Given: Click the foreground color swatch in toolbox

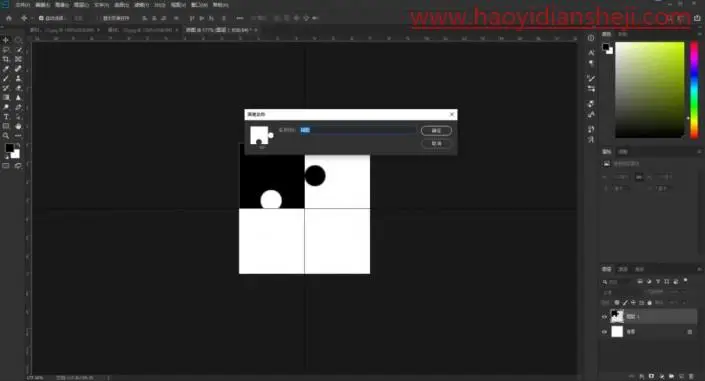Looking at the screenshot, I should 9,148.
